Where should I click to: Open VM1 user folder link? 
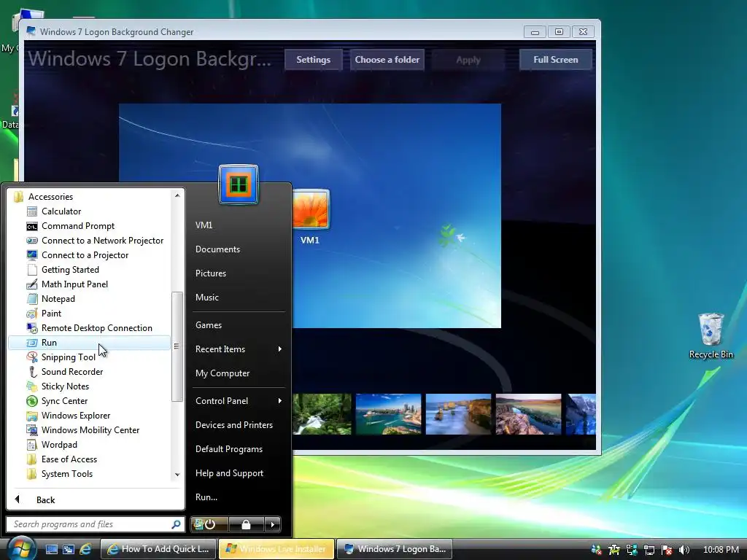204,225
